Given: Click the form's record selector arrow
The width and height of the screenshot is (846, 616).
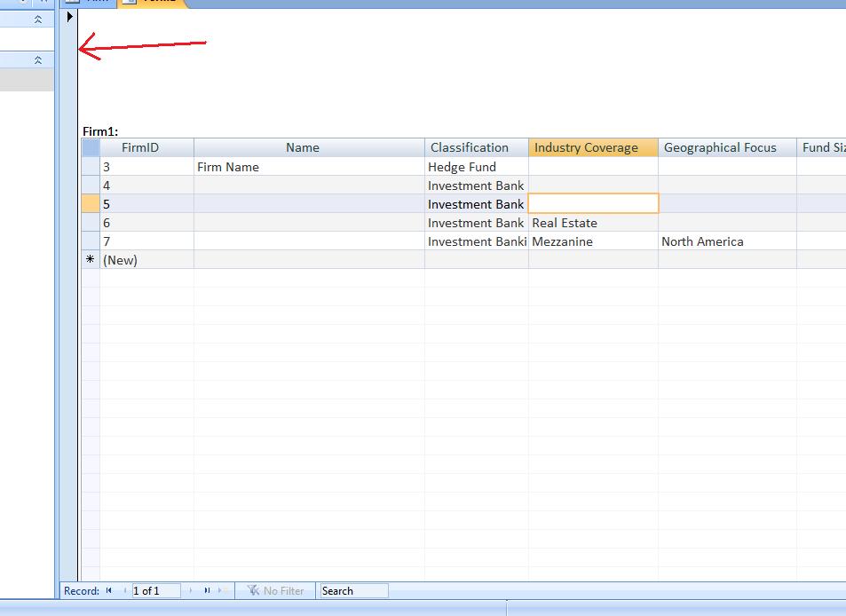Looking at the screenshot, I should pyautogui.click(x=70, y=16).
